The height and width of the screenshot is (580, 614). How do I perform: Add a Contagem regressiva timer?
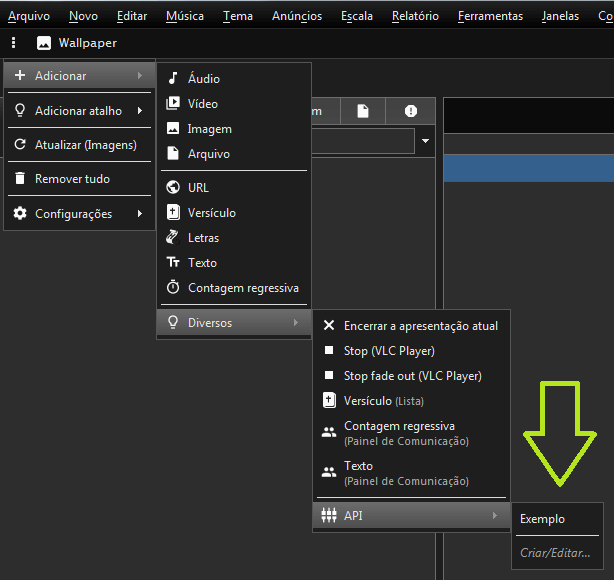pyautogui.click(x=242, y=288)
